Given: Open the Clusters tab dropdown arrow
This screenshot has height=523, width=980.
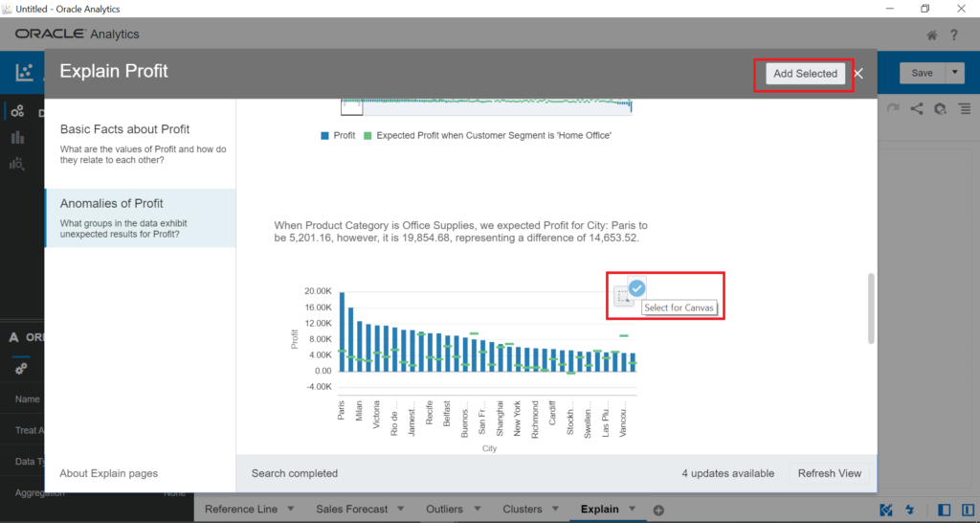Looking at the screenshot, I should [555, 509].
